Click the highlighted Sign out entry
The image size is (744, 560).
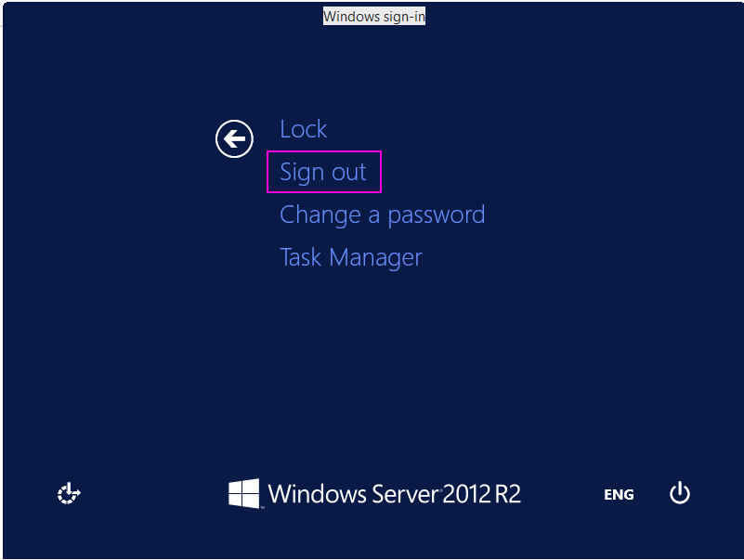click(x=323, y=172)
